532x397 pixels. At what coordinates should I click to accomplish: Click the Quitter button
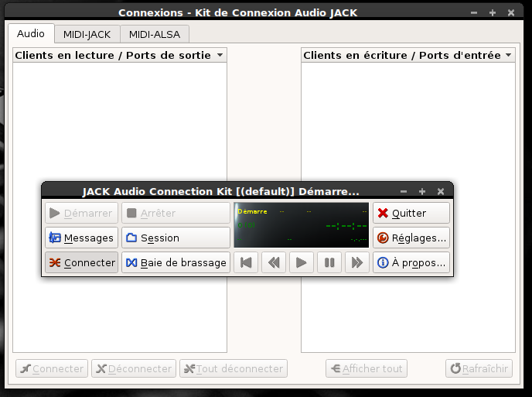(411, 213)
